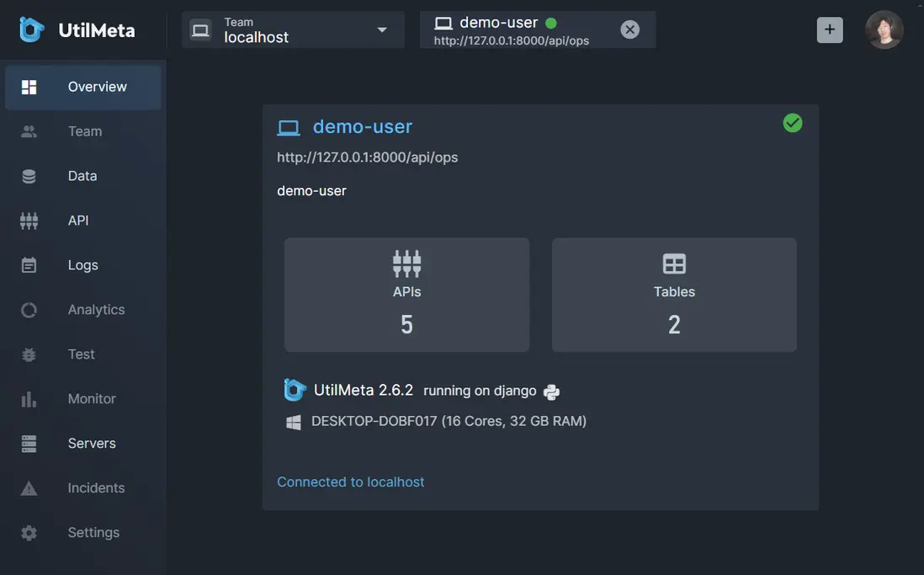Click the Monitor bar-chart icon
Screen dimensions: 924x575
[x=28, y=398]
